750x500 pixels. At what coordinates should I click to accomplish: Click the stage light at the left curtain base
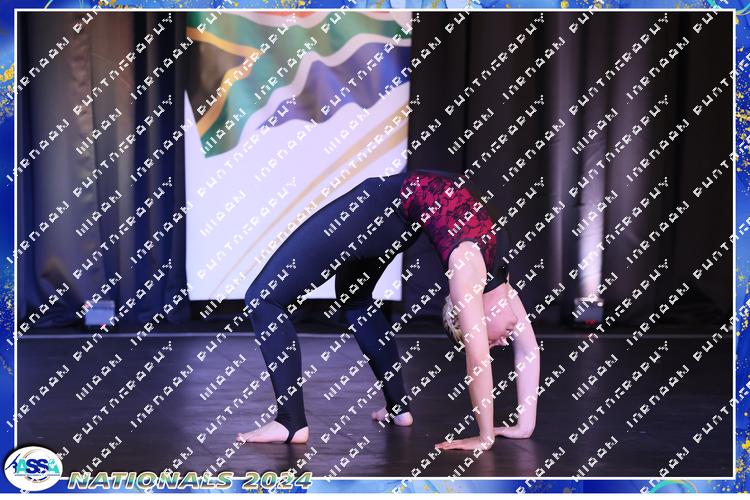click(x=99, y=316)
